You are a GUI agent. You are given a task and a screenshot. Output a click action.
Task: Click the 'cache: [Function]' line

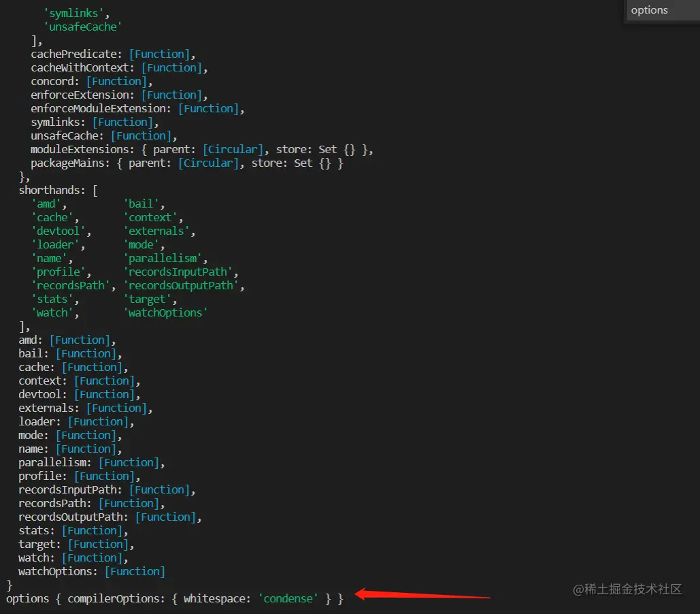(x=73, y=368)
